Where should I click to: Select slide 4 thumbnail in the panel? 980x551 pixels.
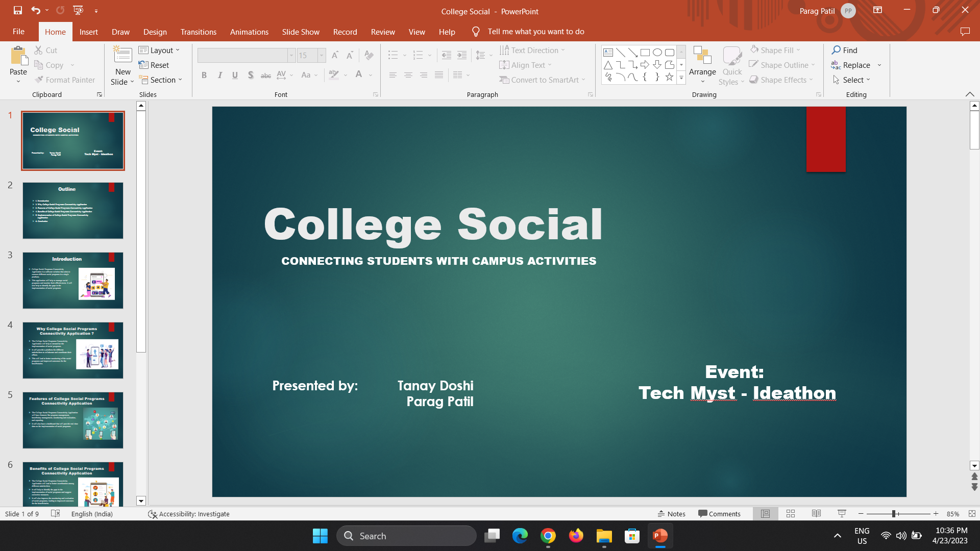[x=72, y=350]
